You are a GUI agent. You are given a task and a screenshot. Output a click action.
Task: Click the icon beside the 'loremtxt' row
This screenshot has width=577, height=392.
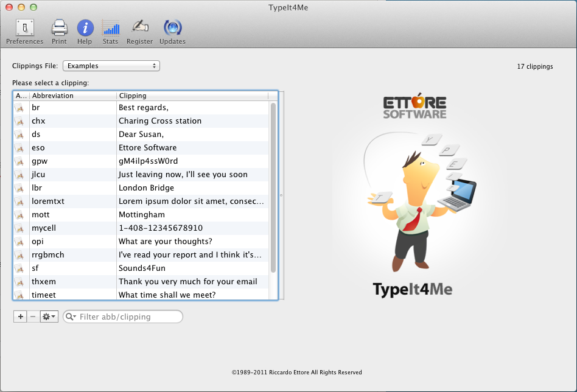[19, 201]
